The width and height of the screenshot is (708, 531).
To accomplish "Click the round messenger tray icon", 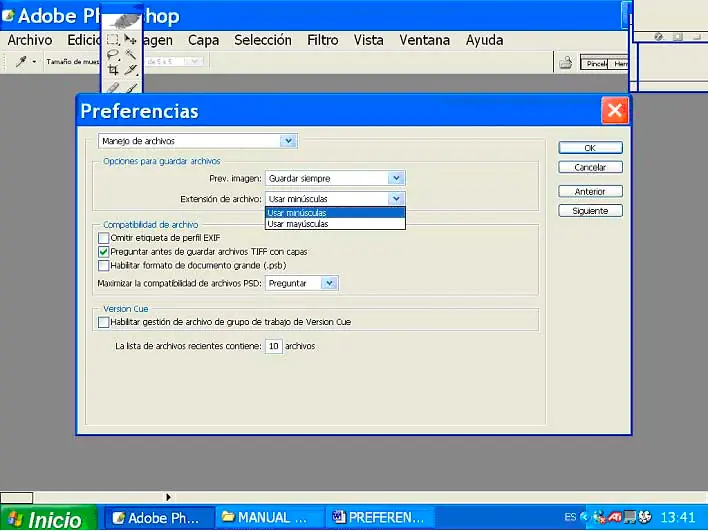I will point(646,517).
